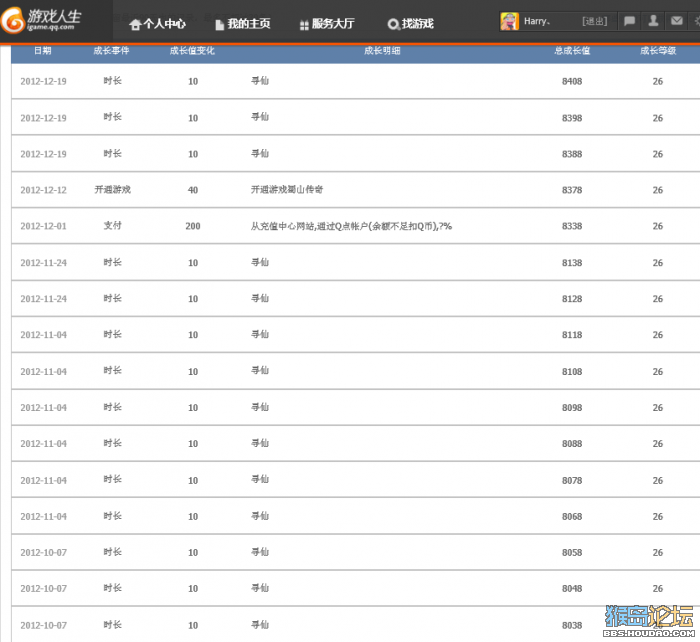Click the date 2012-12-01
The width and height of the screenshot is (700, 642).
[x=43, y=226]
